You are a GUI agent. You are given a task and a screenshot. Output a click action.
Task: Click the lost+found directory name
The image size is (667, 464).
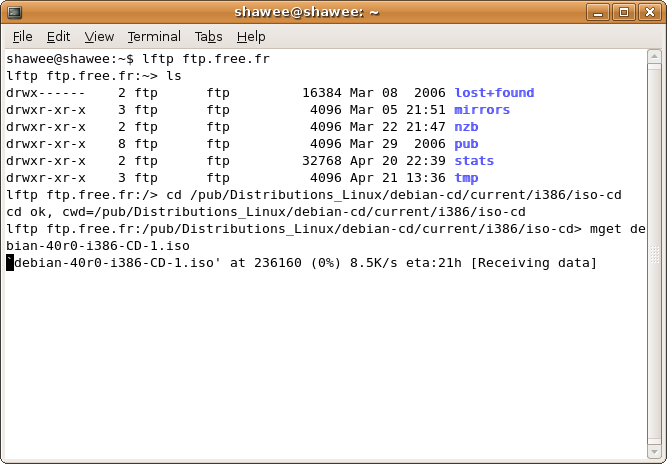click(x=494, y=93)
